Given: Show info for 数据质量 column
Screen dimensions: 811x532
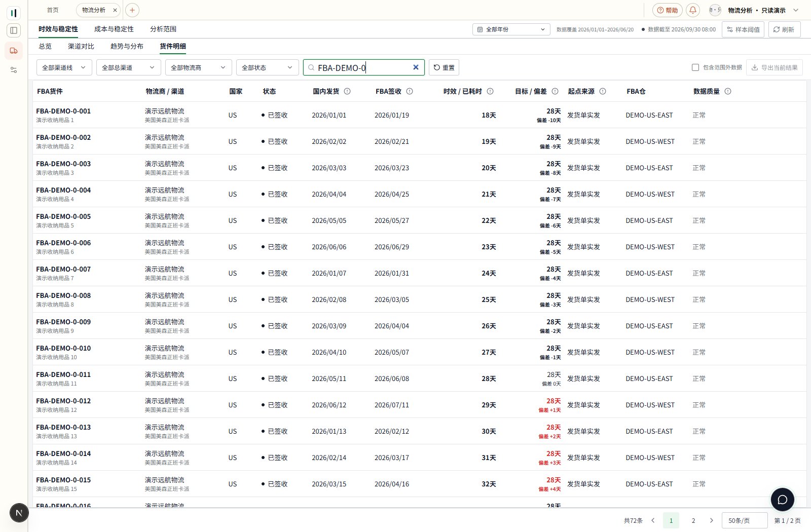Looking at the screenshot, I should coord(728,91).
